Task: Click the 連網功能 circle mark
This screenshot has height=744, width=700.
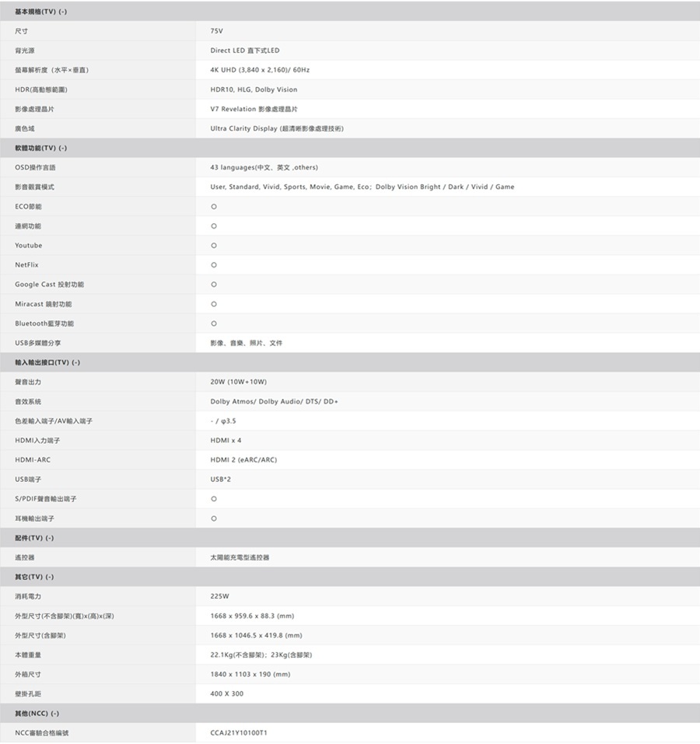Action: click(214, 226)
